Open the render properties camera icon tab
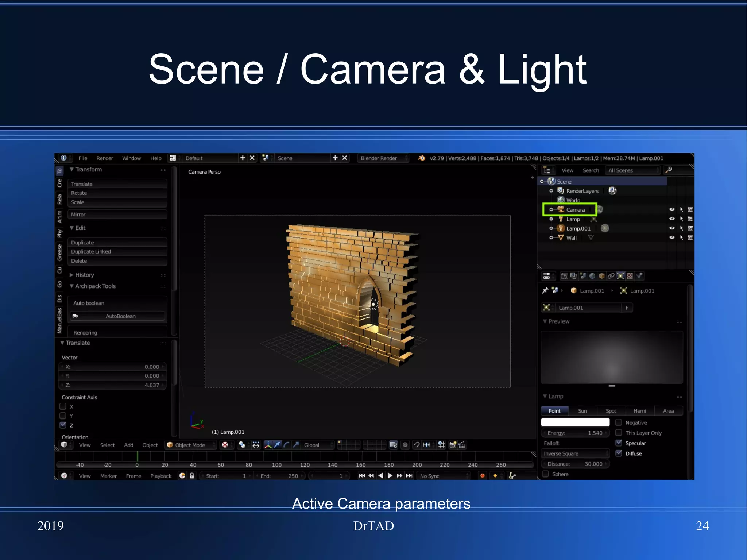Image resolution: width=747 pixels, height=560 pixels. pyautogui.click(x=564, y=276)
